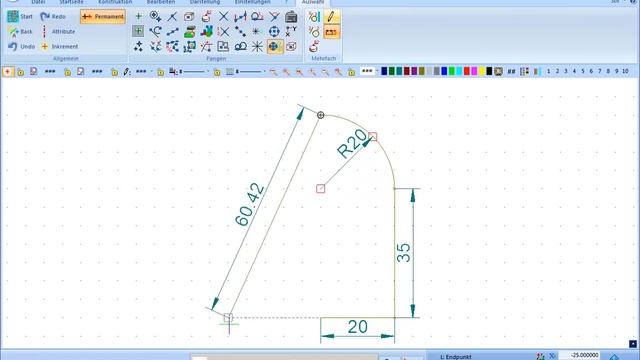Image resolution: width=640 pixels, height=360 pixels.
Task: Select the four-stars snap icon
Action: point(138,47)
